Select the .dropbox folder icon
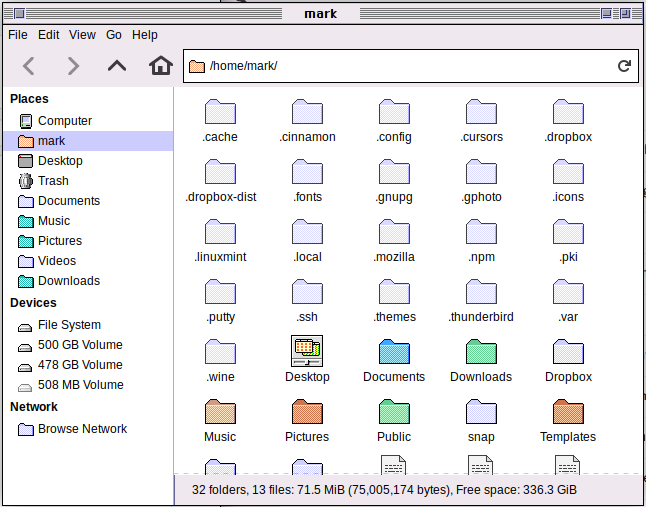Screen dimensions: 646x507 tap(568, 112)
